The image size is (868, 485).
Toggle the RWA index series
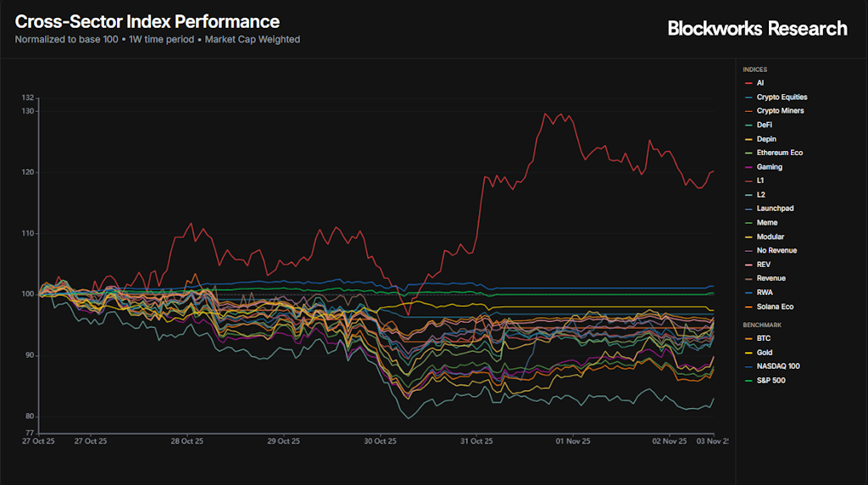[765, 293]
